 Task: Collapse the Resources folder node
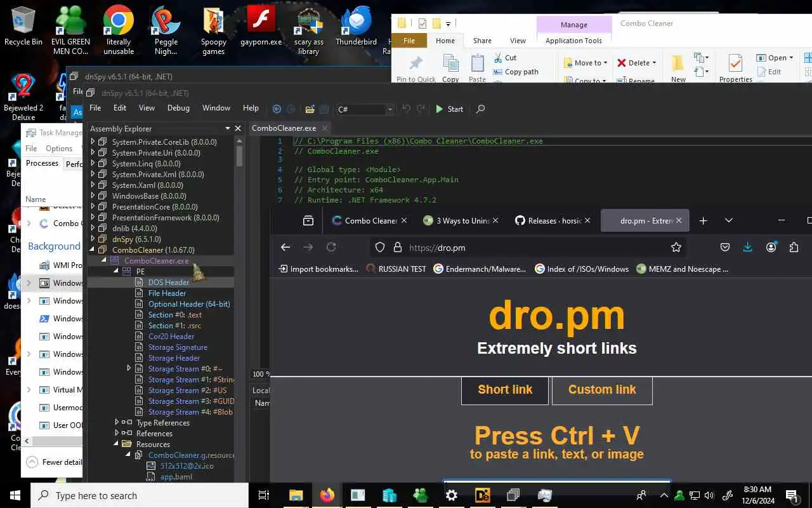(116, 444)
